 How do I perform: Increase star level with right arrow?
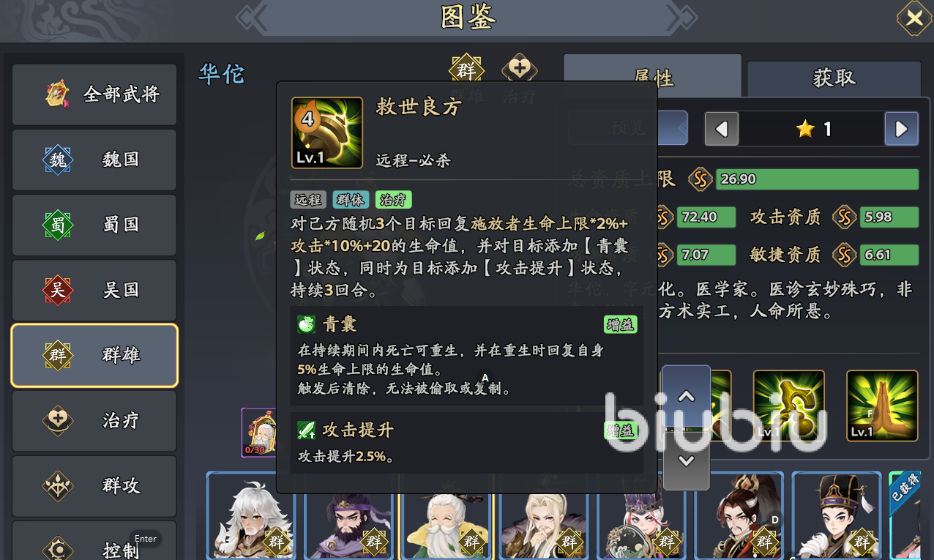(901, 130)
